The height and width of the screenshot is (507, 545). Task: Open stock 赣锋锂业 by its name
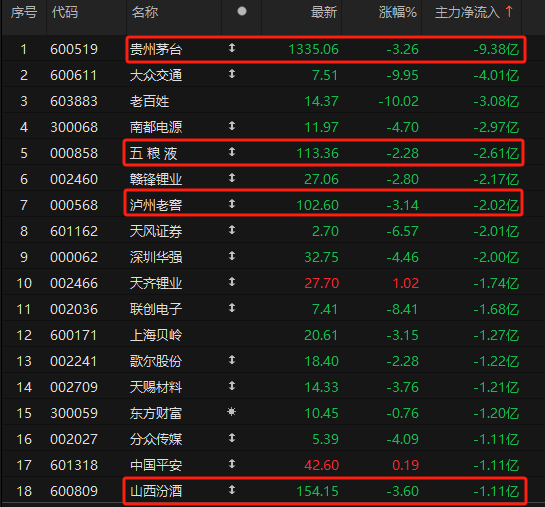pos(156,179)
